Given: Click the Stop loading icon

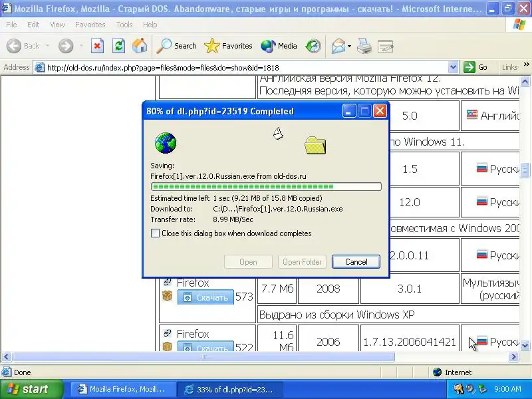Looking at the screenshot, I should 97,46.
